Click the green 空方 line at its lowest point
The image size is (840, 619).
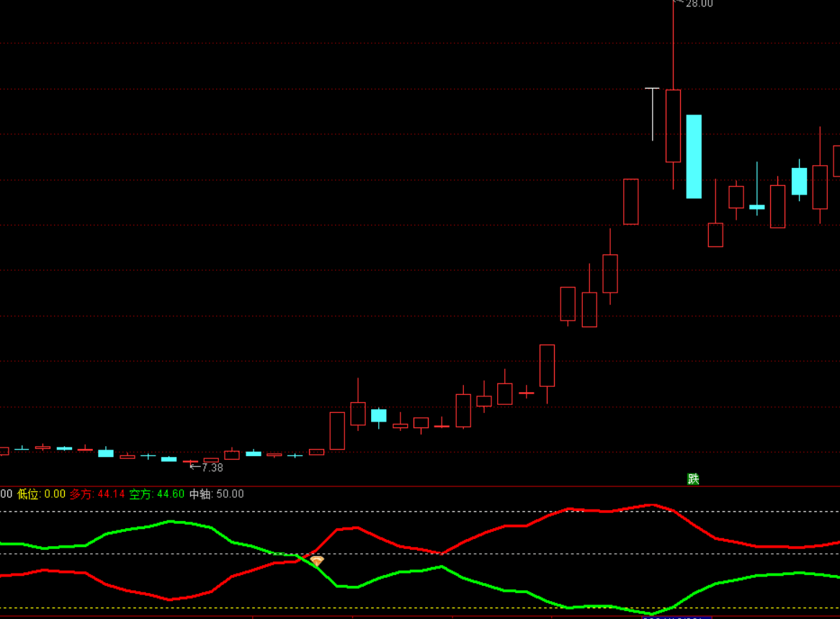(x=652, y=613)
